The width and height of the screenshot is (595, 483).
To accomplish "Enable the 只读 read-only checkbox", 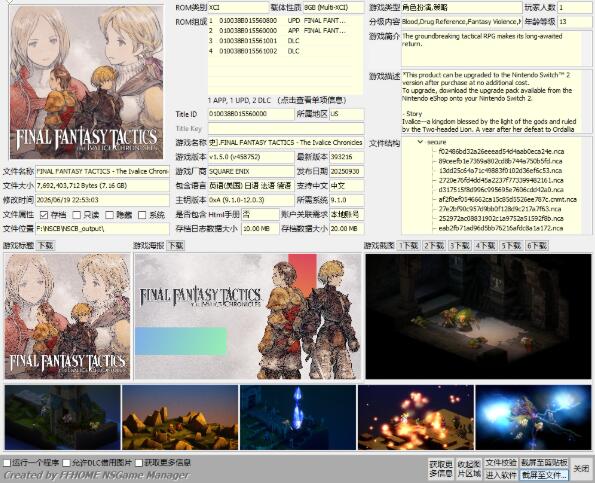I will click(76, 215).
